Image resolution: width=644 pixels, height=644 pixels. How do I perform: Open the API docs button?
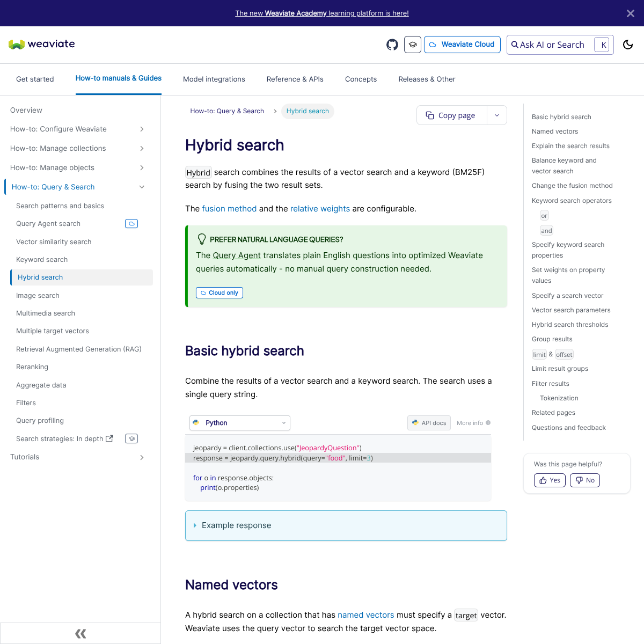tap(429, 423)
